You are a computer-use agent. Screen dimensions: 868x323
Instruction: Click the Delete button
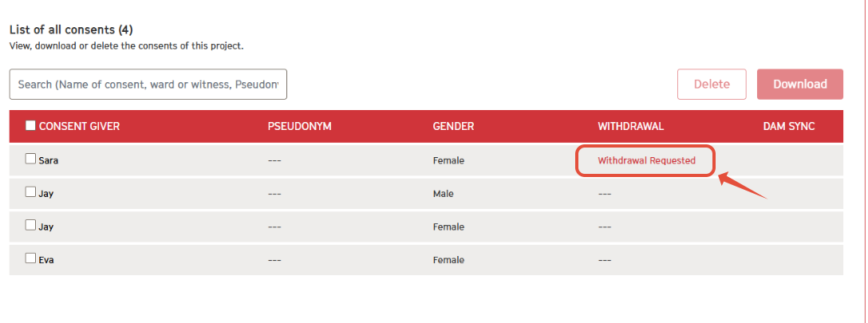(712, 84)
